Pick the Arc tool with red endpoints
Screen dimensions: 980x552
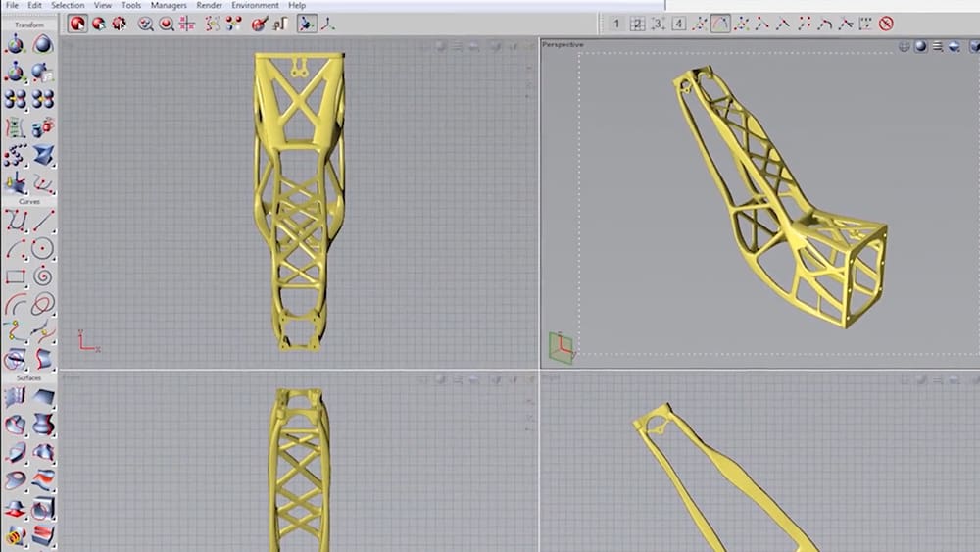15,249
